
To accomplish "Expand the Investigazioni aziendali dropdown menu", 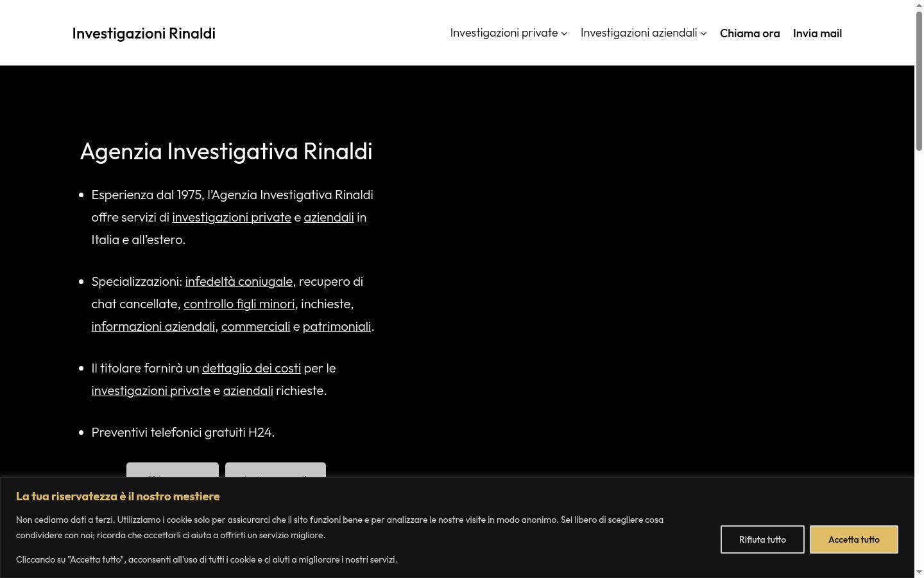I will pyautogui.click(x=643, y=33).
